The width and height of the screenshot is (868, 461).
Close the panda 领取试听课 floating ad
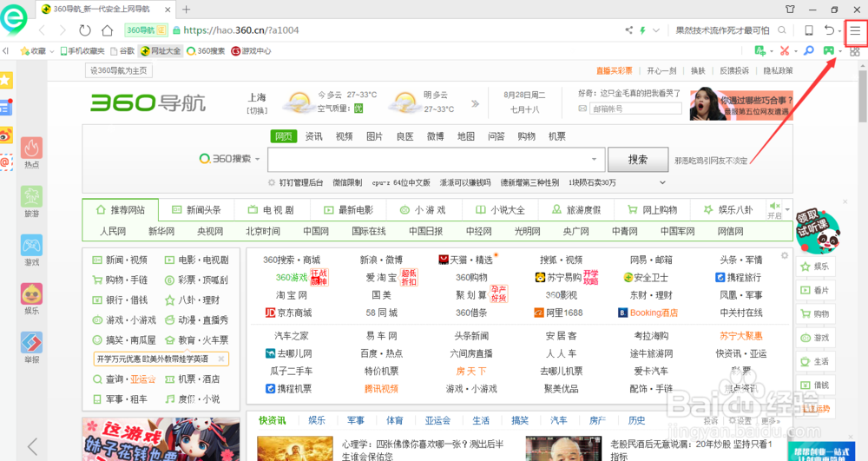pos(845,201)
